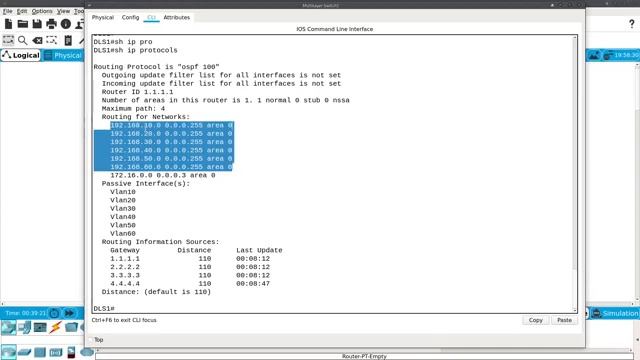Open the Edit menu
The width and height of the screenshot is (640, 360).
tap(22, 11)
